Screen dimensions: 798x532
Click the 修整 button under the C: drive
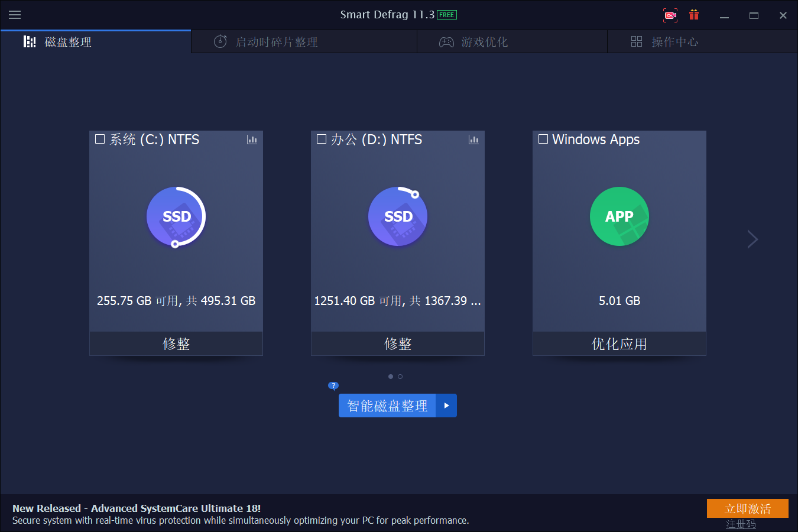click(176, 343)
